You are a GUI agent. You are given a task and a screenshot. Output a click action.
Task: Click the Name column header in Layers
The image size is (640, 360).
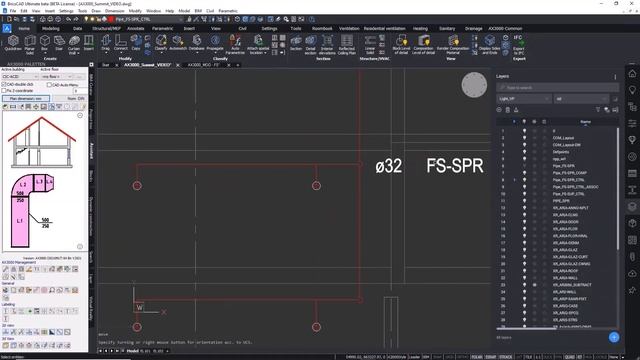pos(585,122)
